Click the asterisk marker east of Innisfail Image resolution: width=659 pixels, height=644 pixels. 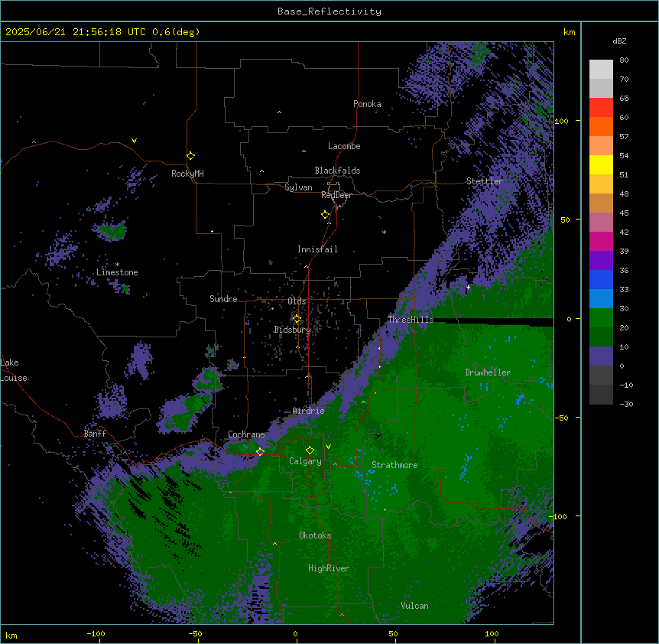pyautogui.click(x=384, y=233)
